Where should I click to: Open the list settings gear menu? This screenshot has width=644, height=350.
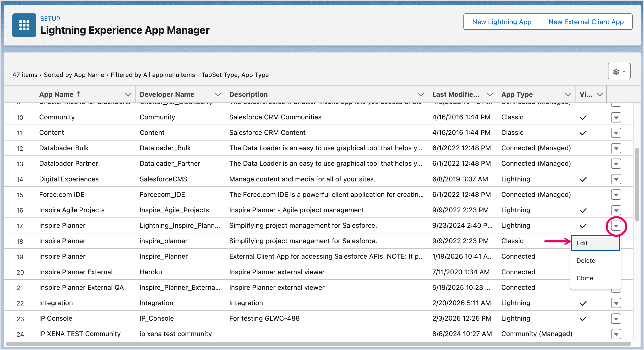pyautogui.click(x=619, y=71)
